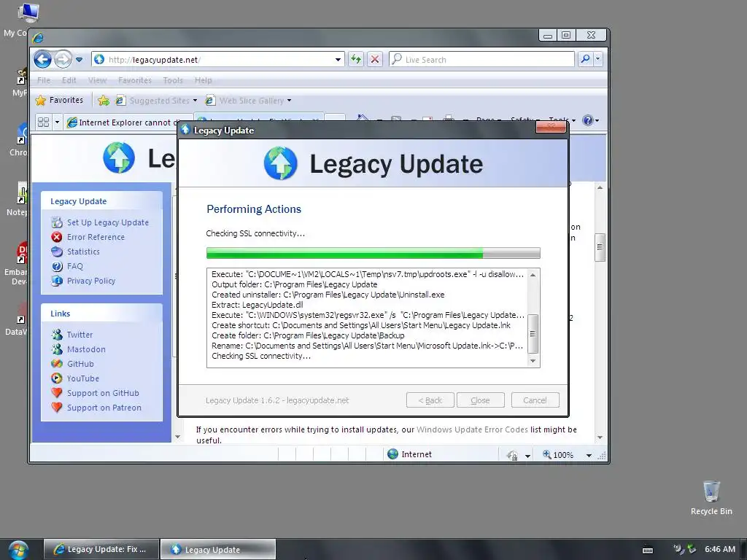Switch to 'Legacy Update: Fix' taskbar button
Screen dimensions: 747x560
pos(102,549)
